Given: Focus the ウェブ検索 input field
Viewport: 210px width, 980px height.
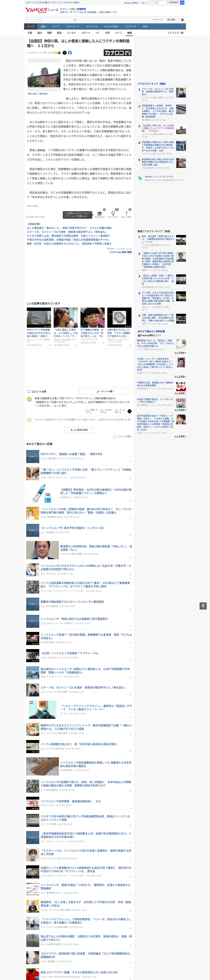Looking at the screenshot, I should pyautogui.click(x=157, y=3).
